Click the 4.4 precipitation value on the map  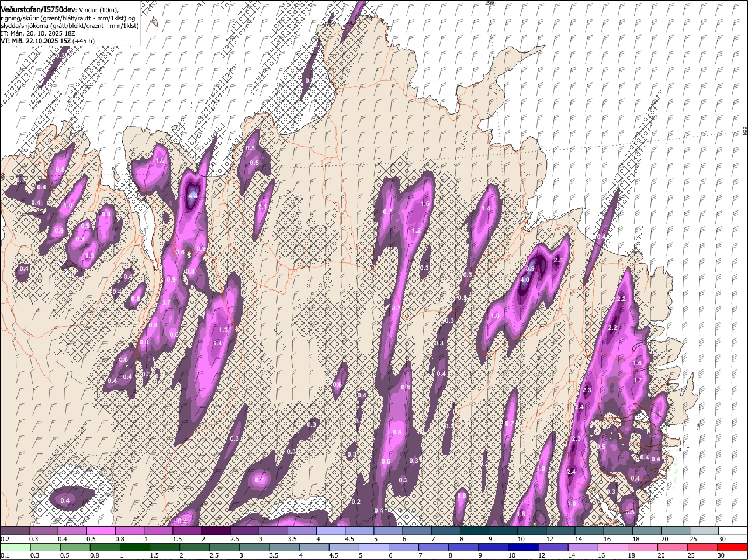tap(192, 197)
